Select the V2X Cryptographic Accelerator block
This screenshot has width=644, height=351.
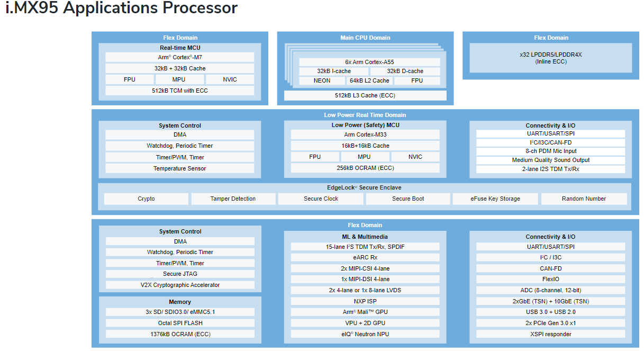click(179, 285)
